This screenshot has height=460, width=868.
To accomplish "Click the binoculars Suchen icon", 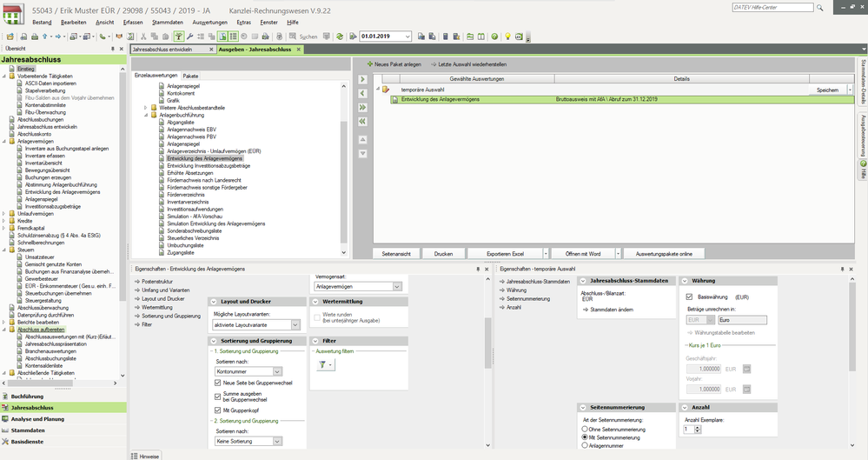I will [292, 37].
